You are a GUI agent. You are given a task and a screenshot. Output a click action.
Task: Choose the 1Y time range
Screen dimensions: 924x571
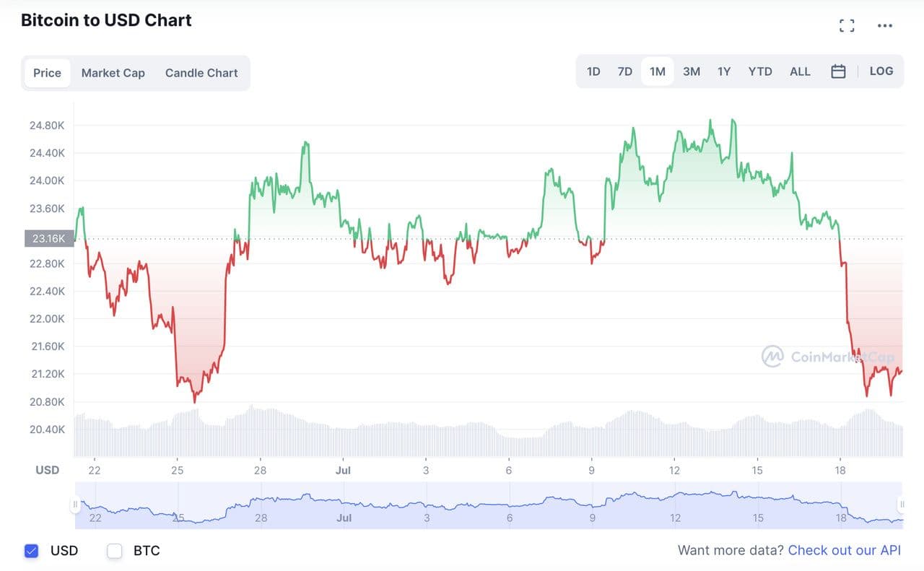tap(724, 71)
